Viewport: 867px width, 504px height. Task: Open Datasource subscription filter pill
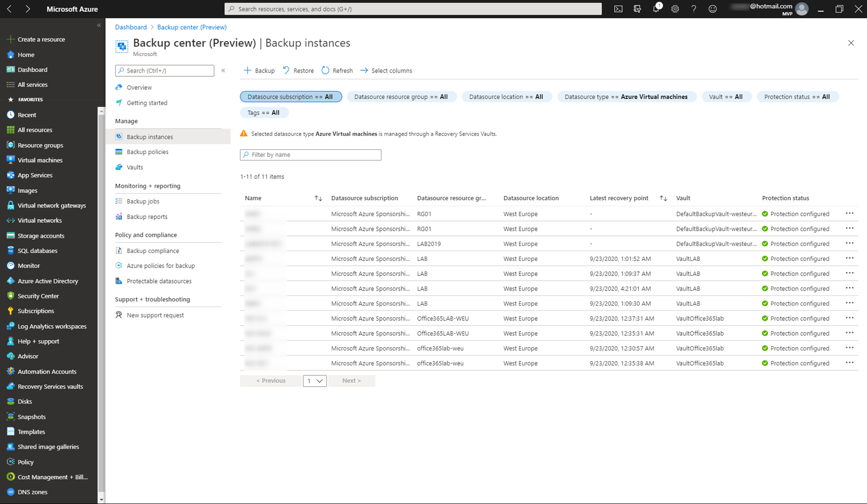[x=291, y=97]
